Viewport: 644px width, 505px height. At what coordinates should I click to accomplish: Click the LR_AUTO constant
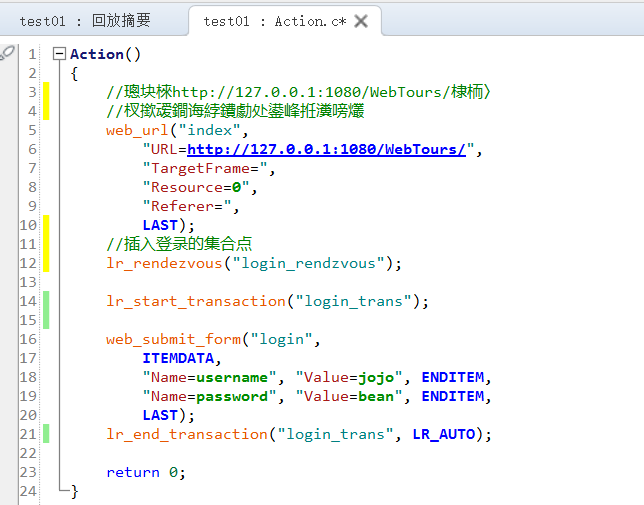pyautogui.click(x=444, y=434)
